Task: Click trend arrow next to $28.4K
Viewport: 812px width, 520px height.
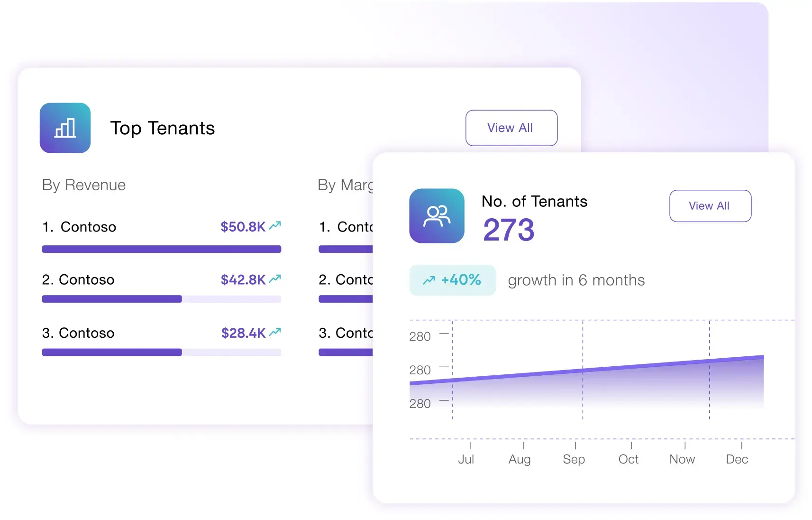Action: click(275, 332)
